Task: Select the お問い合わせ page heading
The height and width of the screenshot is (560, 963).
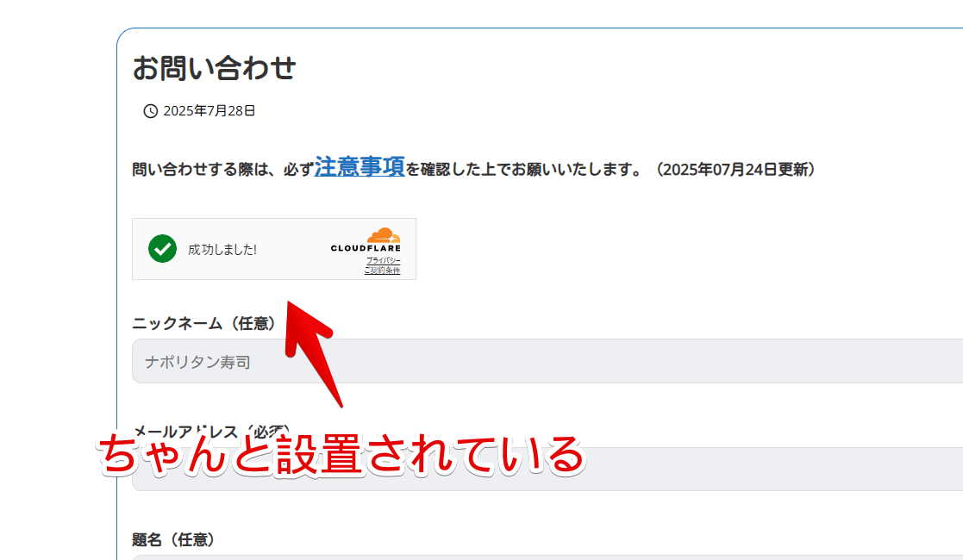Action: [x=214, y=68]
